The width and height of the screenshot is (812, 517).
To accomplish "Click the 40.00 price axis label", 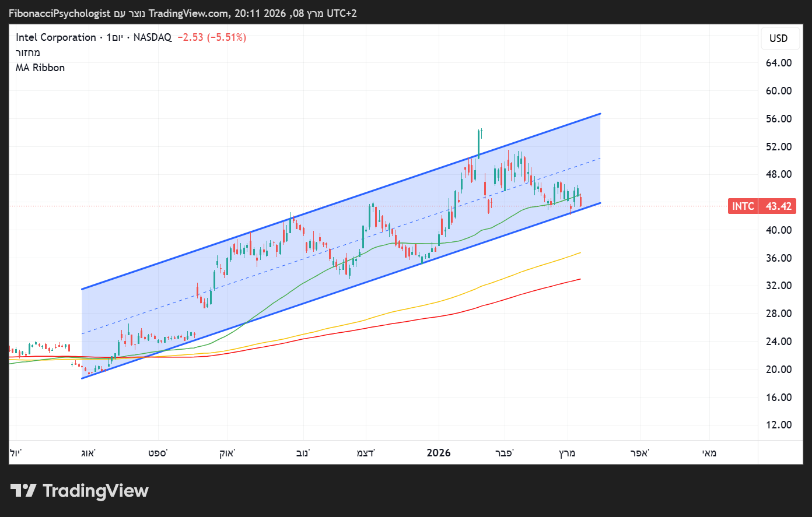I will click(x=779, y=230).
